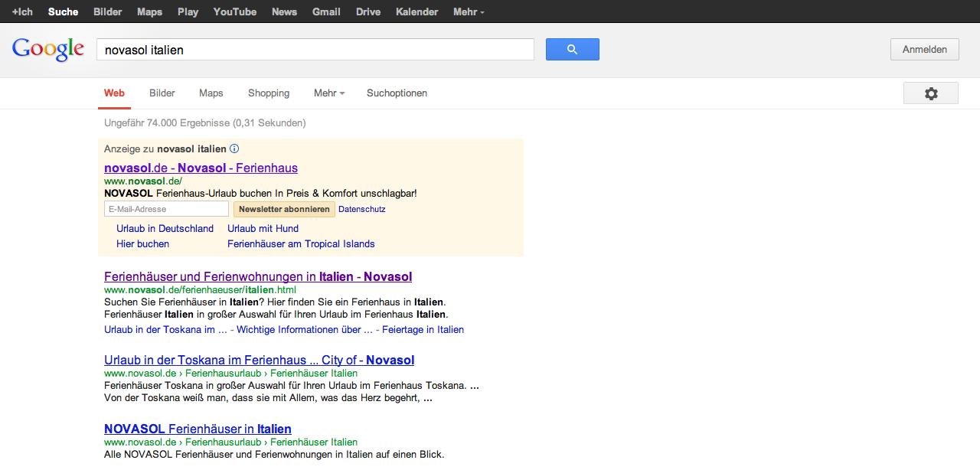Open the Urlaub mit Hund ad sitelink
This screenshot has width=980, height=470.
point(263,228)
